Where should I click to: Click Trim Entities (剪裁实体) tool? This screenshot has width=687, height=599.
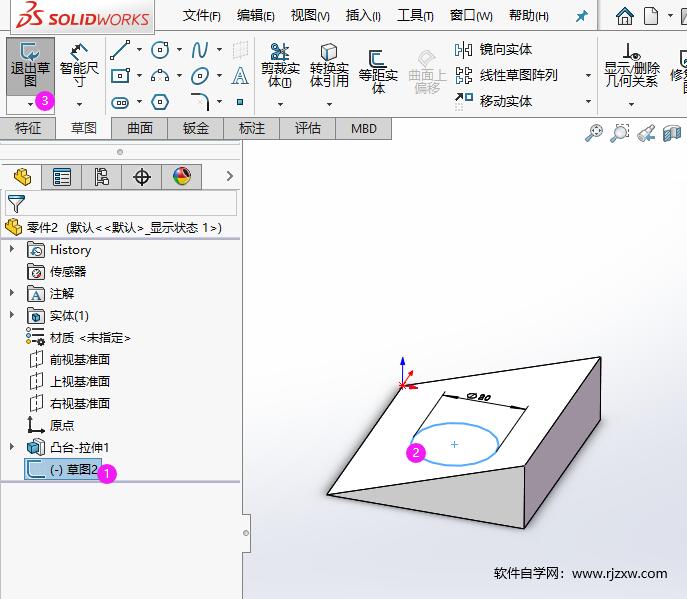tap(280, 66)
